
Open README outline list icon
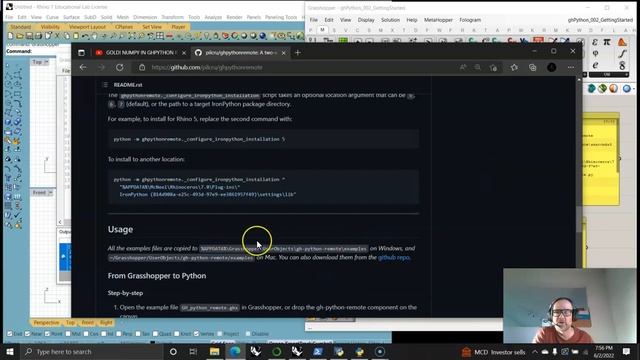coord(105,84)
